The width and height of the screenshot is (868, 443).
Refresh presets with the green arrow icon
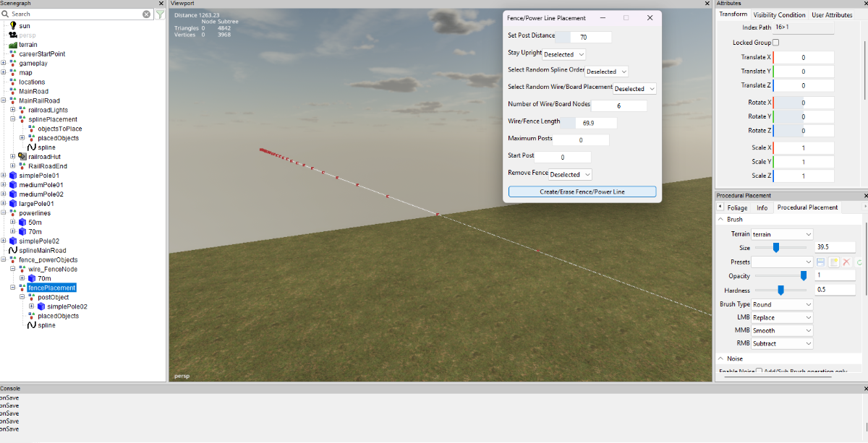point(859,262)
